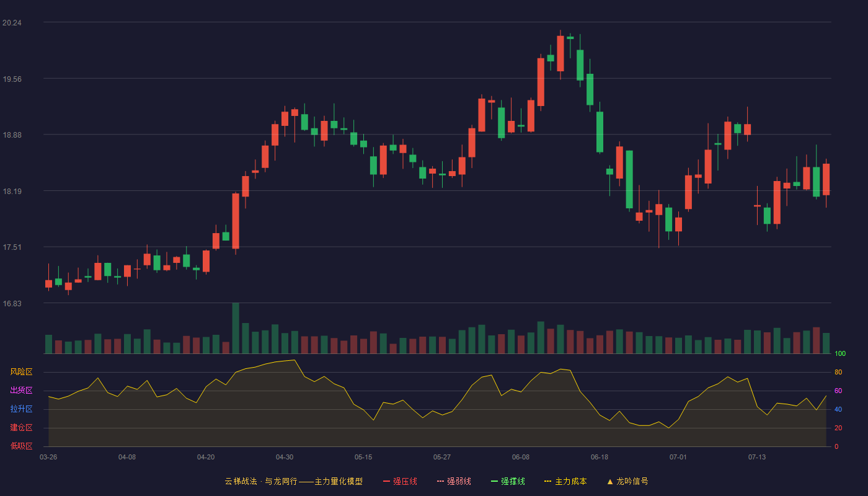Select the 低吸区 zone label
Screen dimensions: 868x496
click(21, 446)
